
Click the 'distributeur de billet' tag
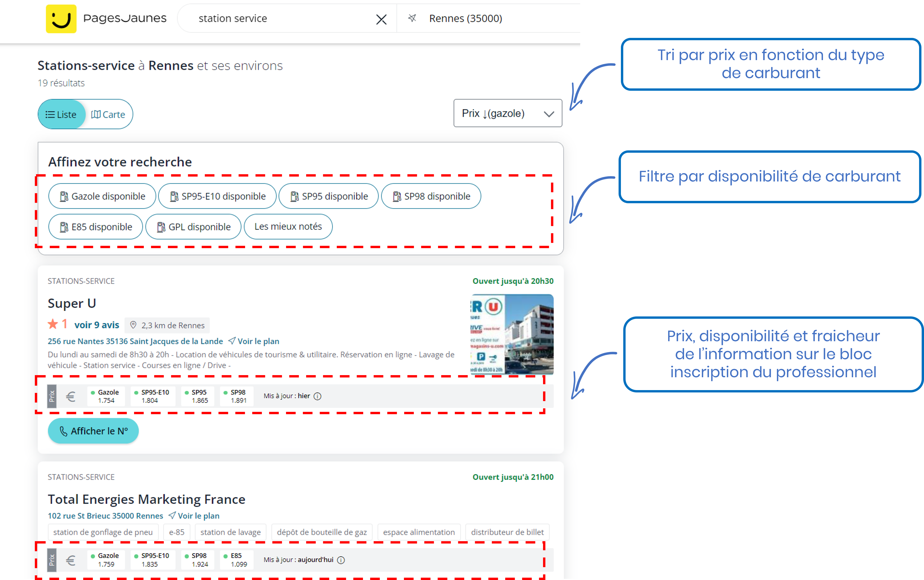pyautogui.click(x=507, y=532)
